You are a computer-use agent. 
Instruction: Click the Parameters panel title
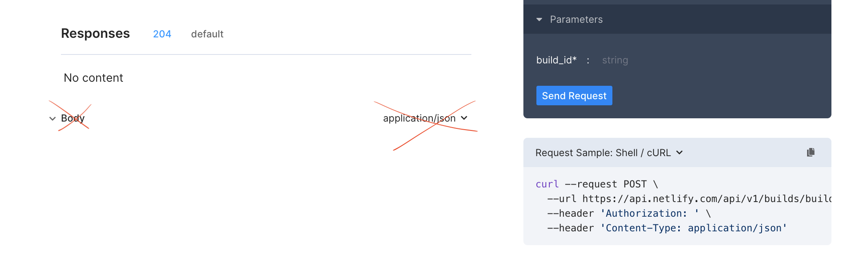point(576,19)
